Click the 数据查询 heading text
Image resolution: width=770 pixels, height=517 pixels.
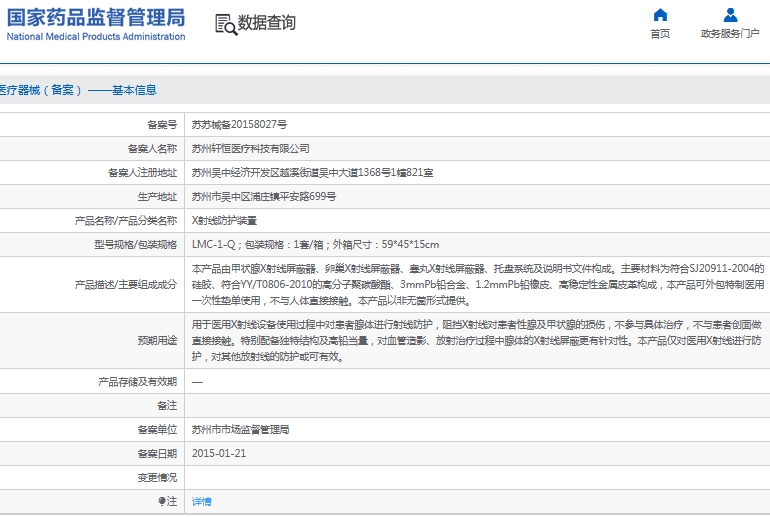[267, 23]
